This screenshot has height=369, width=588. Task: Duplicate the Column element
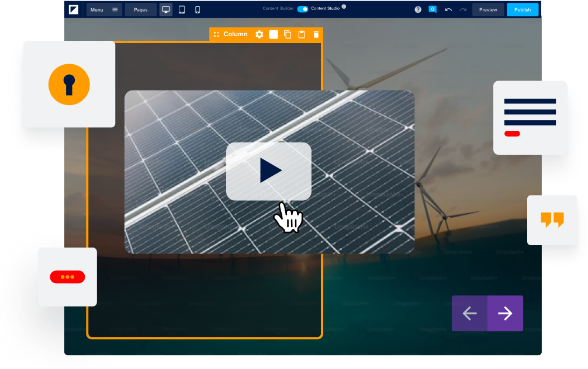click(x=288, y=34)
